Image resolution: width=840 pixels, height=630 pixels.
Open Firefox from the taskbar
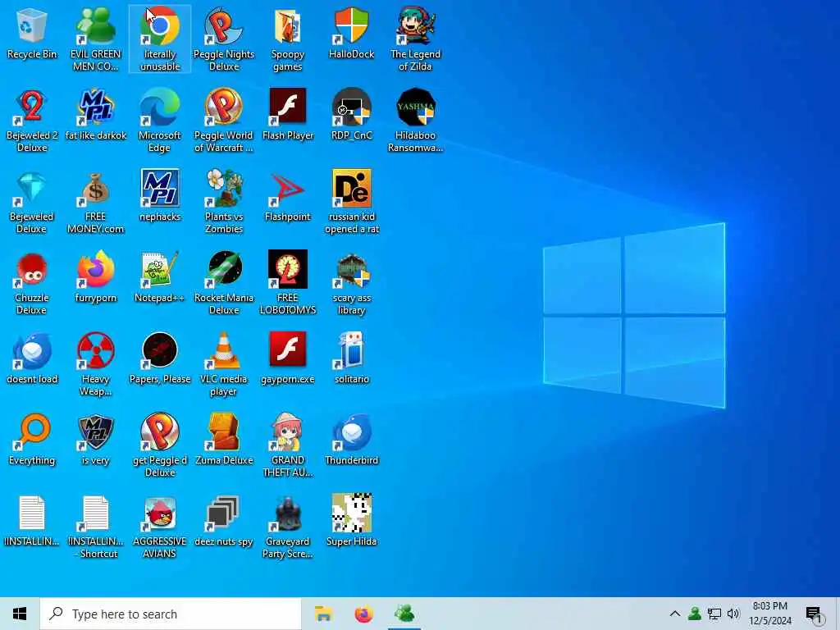coord(363,614)
